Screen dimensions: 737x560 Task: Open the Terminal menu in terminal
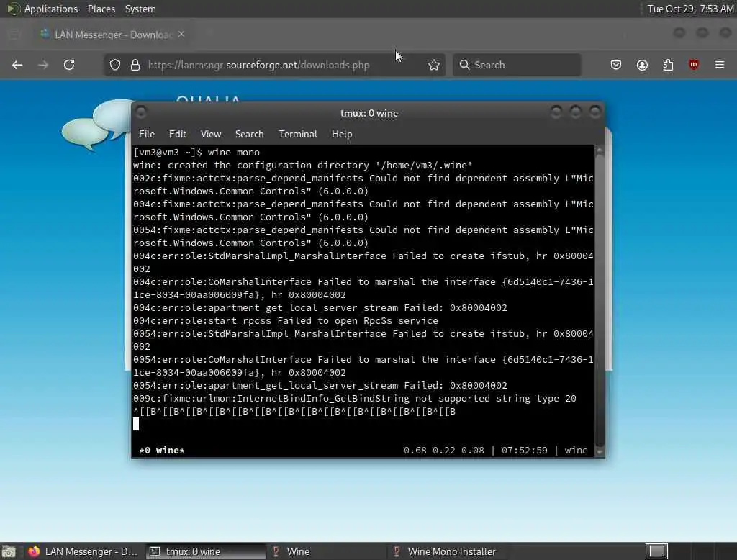coord(297,134)
